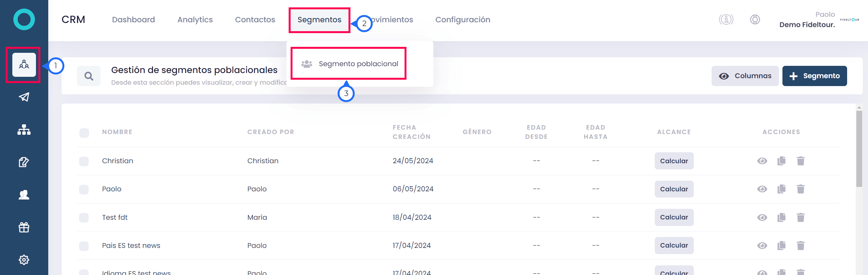Open the hierarchy sitemap sidebar icon
868x275 pixels.
[x=24, y=130]
